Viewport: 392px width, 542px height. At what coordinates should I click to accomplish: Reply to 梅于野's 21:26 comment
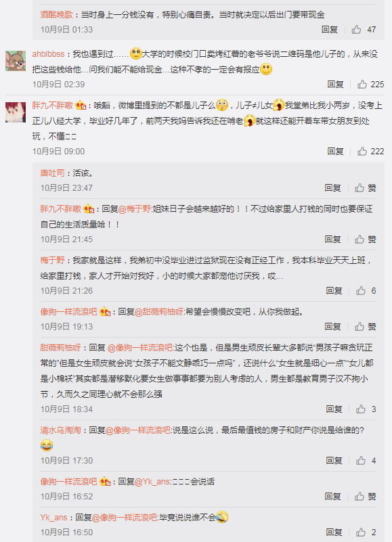point(334,291)
